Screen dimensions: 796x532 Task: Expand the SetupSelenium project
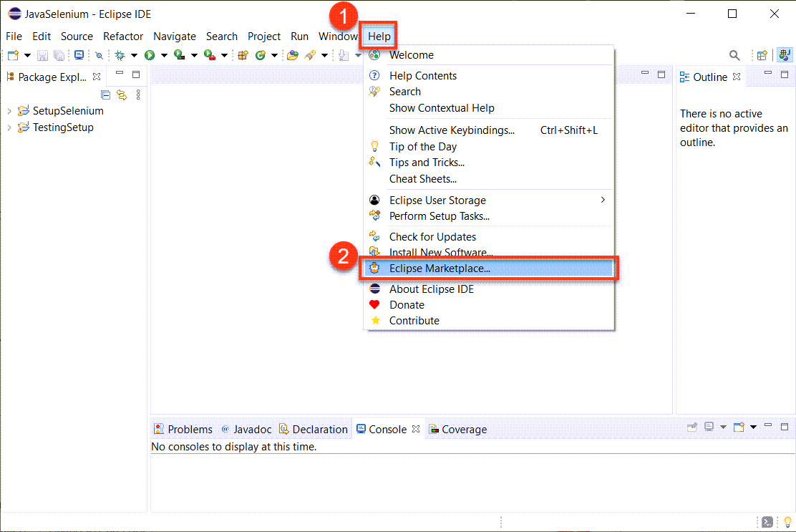point(9,111)
